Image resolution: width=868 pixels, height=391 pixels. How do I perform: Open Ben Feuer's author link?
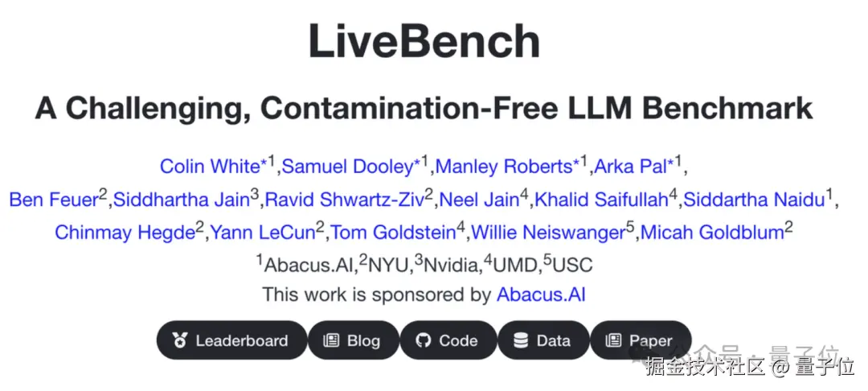click(x=53, y=200)
